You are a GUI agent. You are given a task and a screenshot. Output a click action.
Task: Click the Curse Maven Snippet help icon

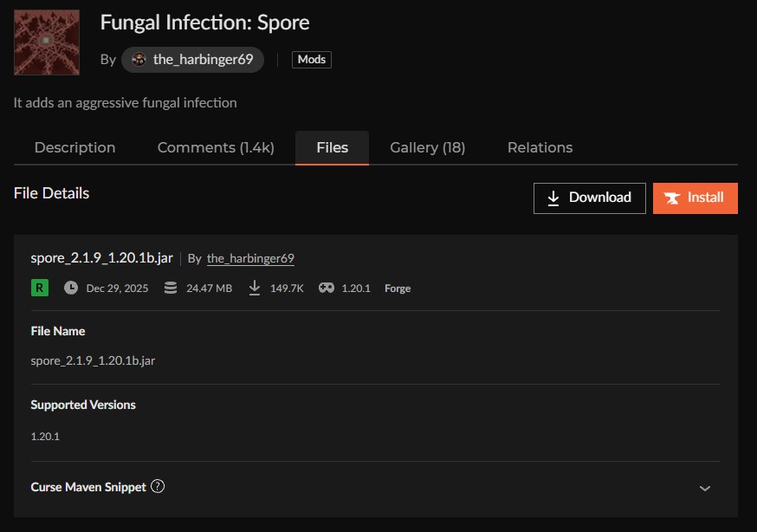click(x=158, y=486)
